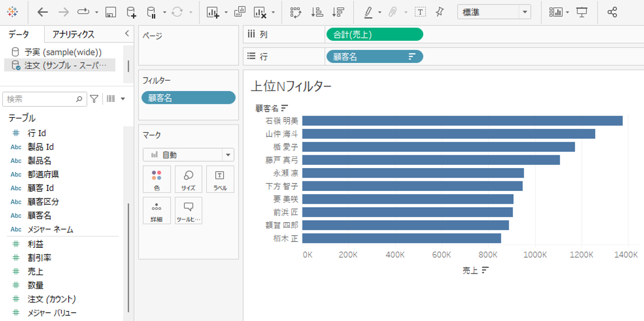The height and width of the screenshot is (321, 644).
Task: Click the data pane vertical scrollbar
Action: click(x=128, y=257)
